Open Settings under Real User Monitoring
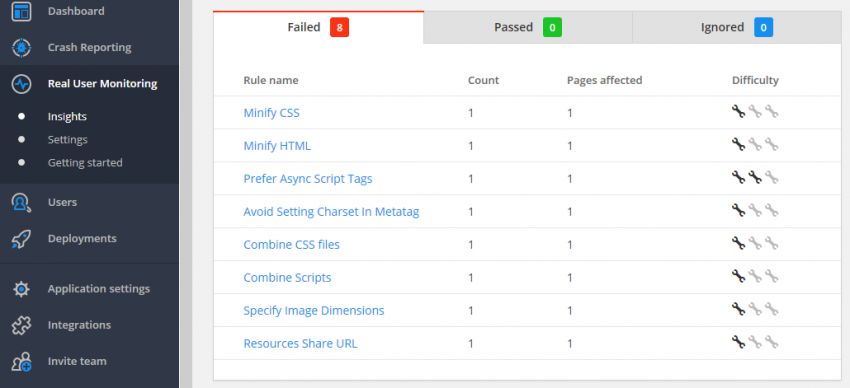 (67, 140)
